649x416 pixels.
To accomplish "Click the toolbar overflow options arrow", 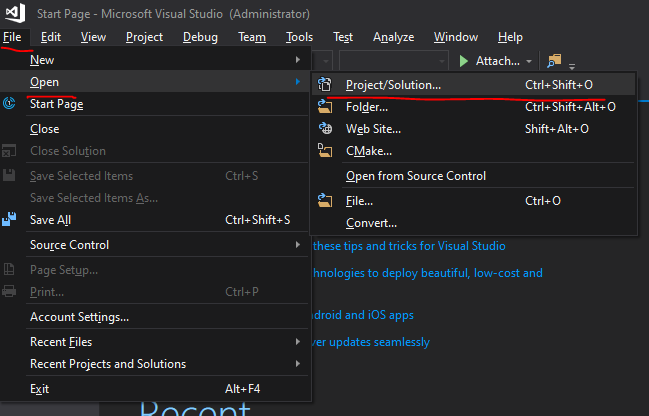I will (x=572, y=66).
